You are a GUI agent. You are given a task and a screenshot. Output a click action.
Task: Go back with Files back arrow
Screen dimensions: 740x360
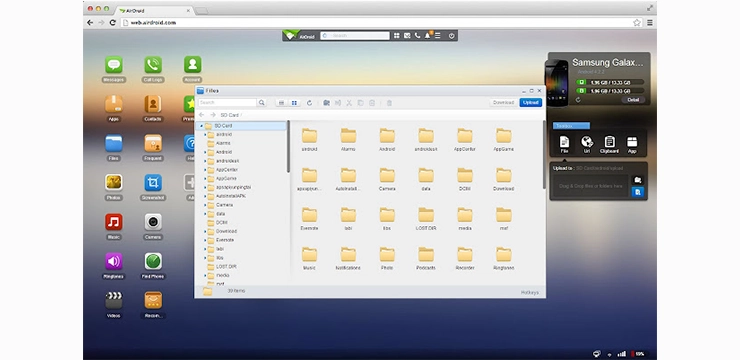tap(202, 115)
